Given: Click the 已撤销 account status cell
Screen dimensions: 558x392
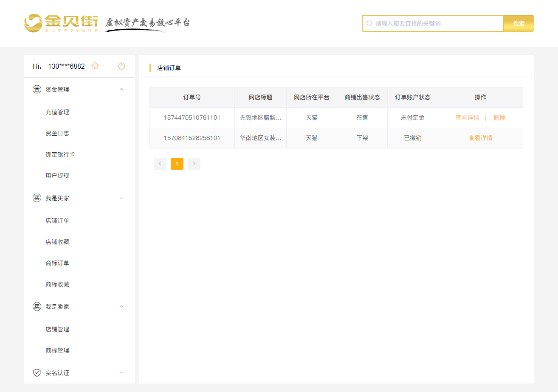Looking at the screenshot, I should (x=413, y=138).
